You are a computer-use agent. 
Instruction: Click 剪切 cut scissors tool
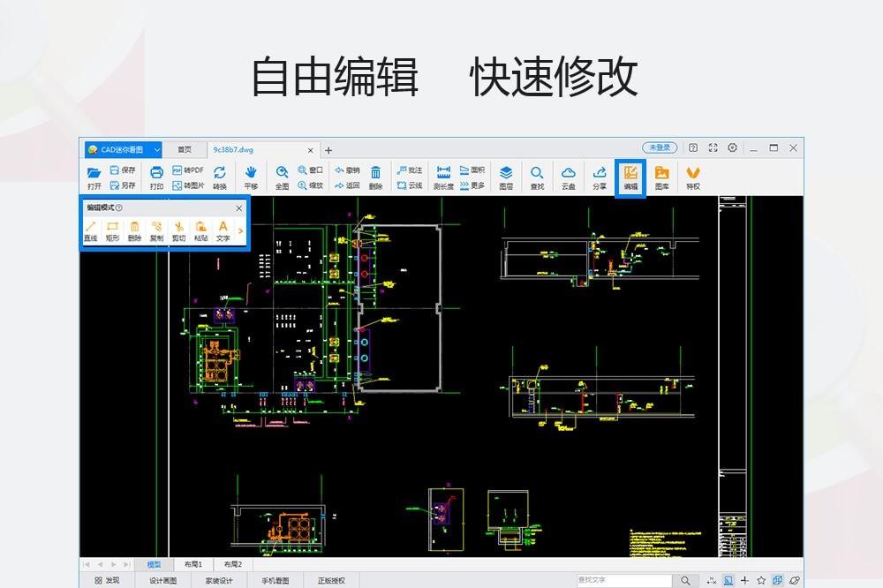178,231
